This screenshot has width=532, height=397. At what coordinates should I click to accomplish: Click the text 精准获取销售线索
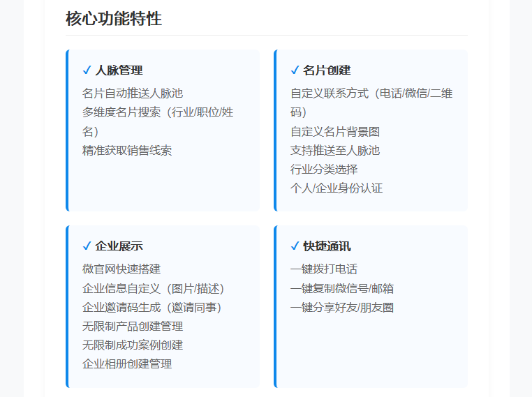(127, 151)
